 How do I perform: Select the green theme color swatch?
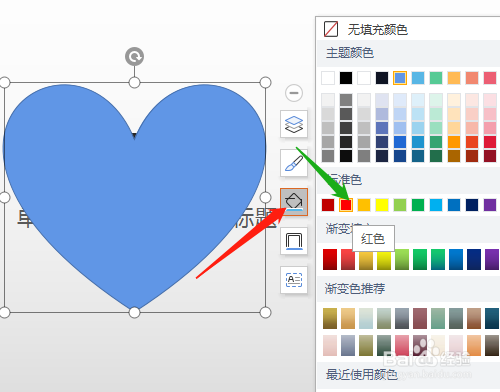(436, 78)
